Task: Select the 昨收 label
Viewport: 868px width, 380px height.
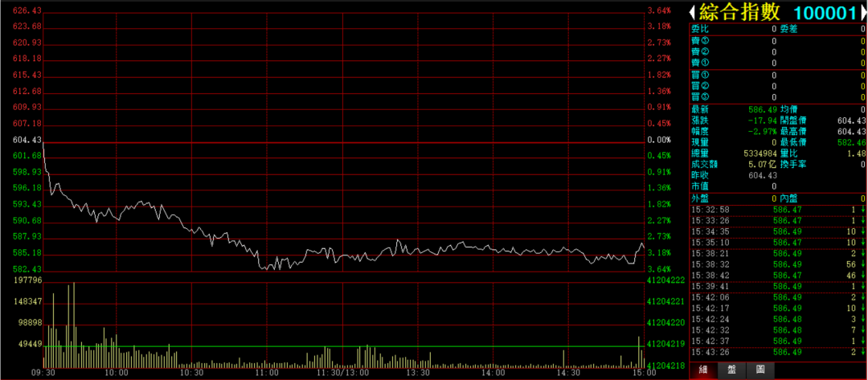Action: click(x=699, y=175)
